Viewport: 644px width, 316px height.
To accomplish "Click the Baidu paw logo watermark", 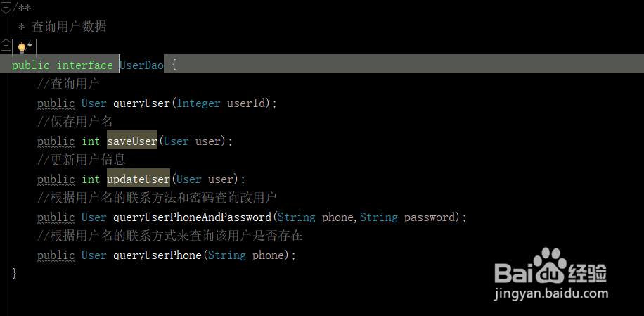I will [x=550, y=266].
